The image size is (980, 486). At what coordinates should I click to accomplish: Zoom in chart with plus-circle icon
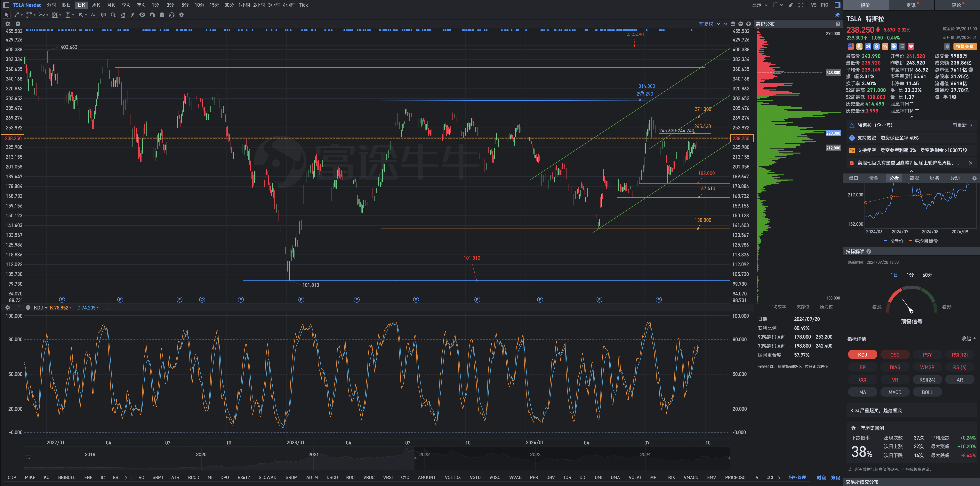(x=749, y=24)
